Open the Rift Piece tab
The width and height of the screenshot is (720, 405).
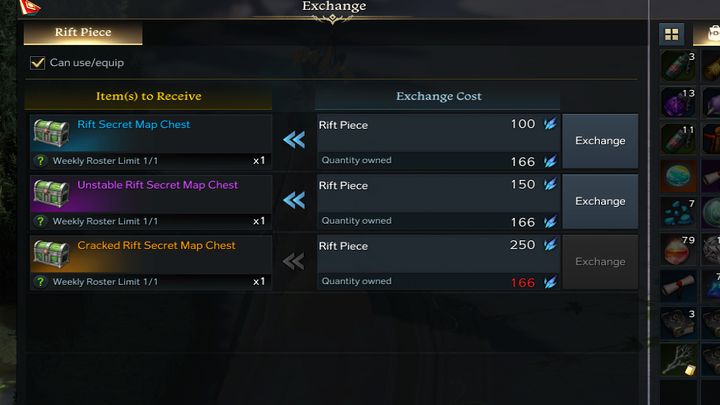[83, 33]
